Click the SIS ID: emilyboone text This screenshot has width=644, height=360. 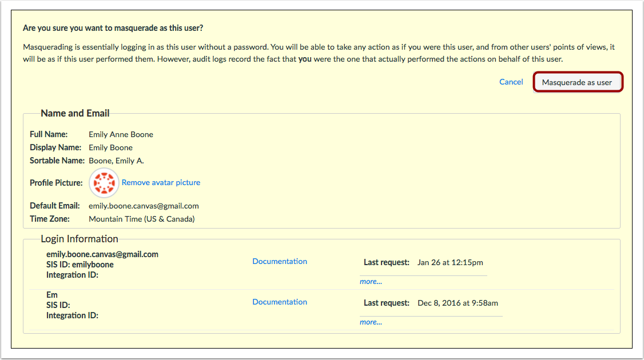pyautogui.click(x=80, y=265)
